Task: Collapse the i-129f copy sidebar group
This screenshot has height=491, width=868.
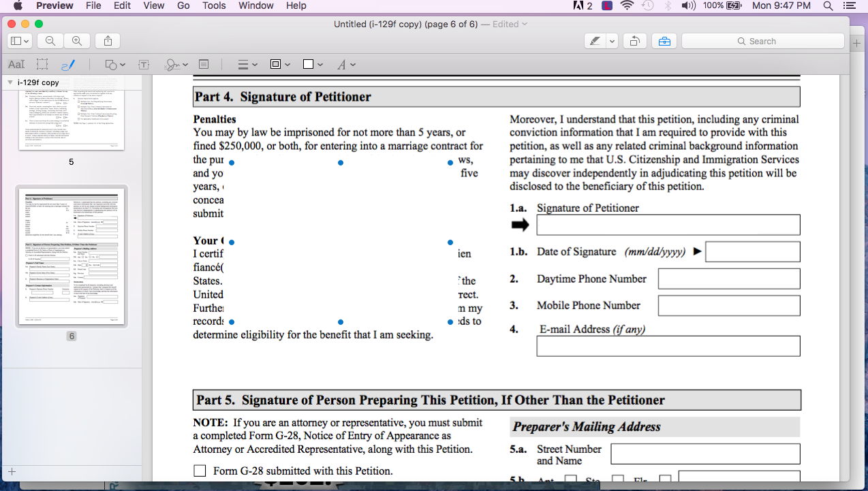Action: (10, 82)
